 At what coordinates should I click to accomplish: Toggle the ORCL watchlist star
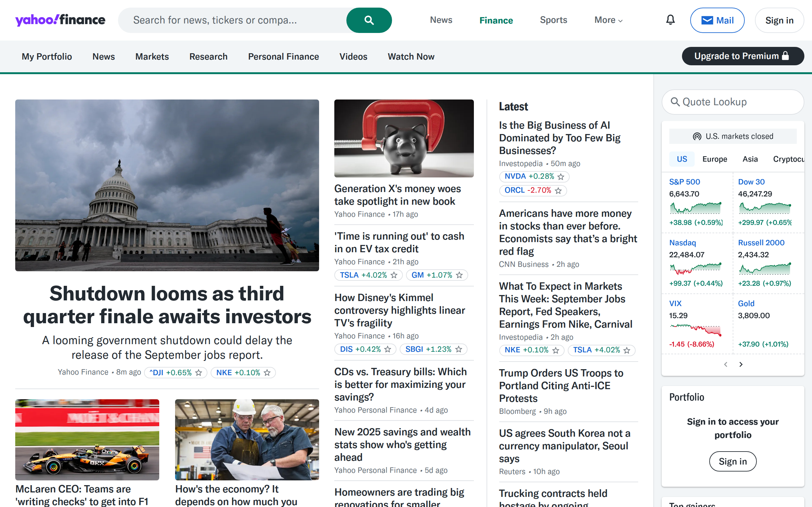click(558, 191)
